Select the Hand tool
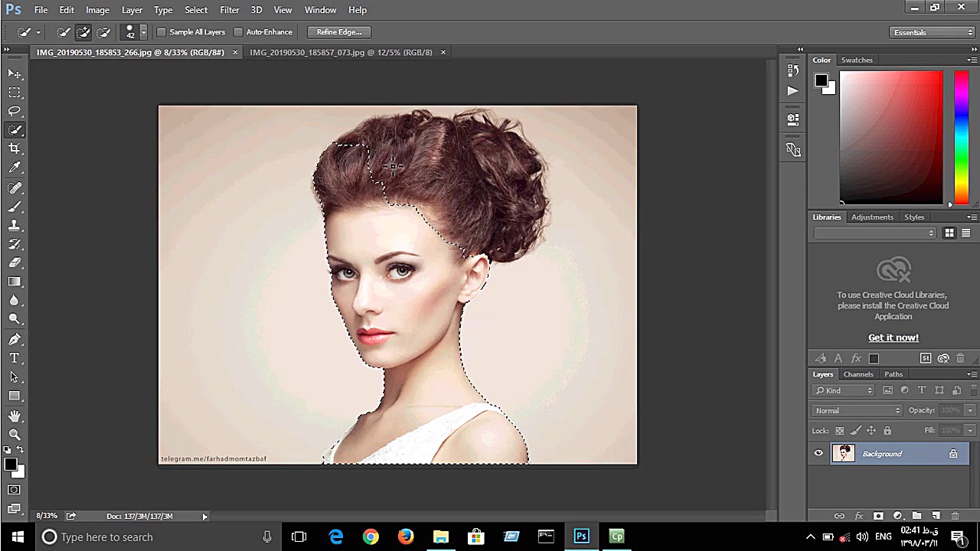 [x=15, y=416]
